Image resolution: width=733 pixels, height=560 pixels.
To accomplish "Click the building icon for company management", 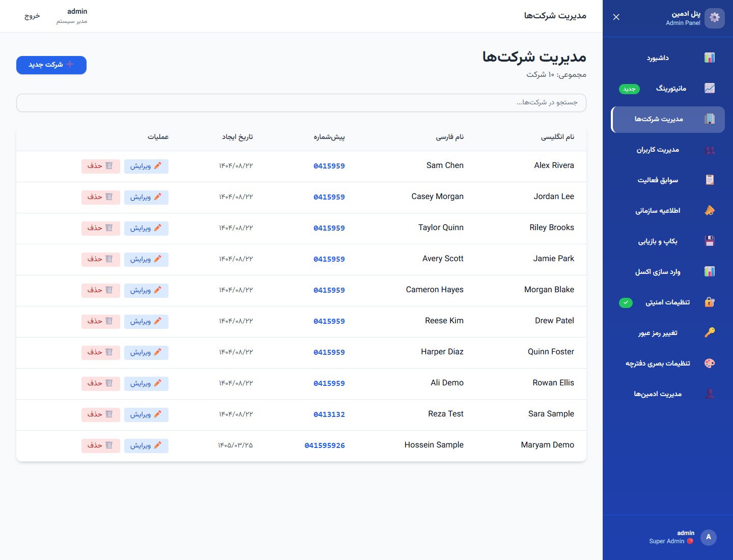I will (710, 119).
